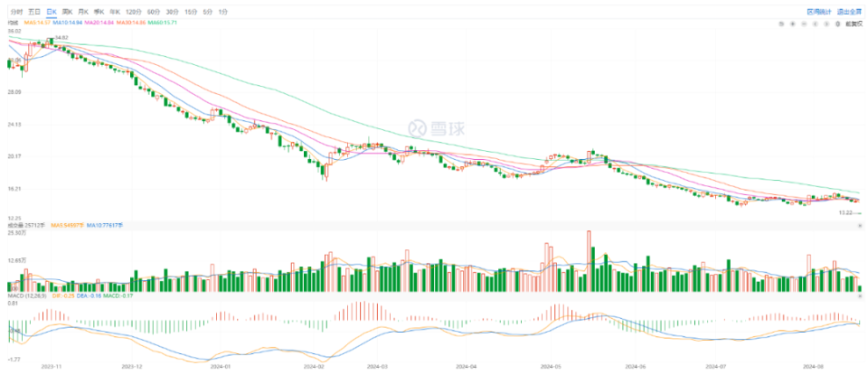Click the 2024-04 date axis label

pyautogui.click(x=466, y=366)
